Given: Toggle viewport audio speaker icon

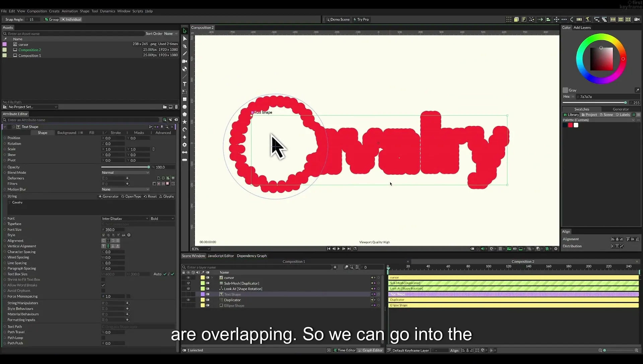Looking at the screenshot, I should pos(483,249).
